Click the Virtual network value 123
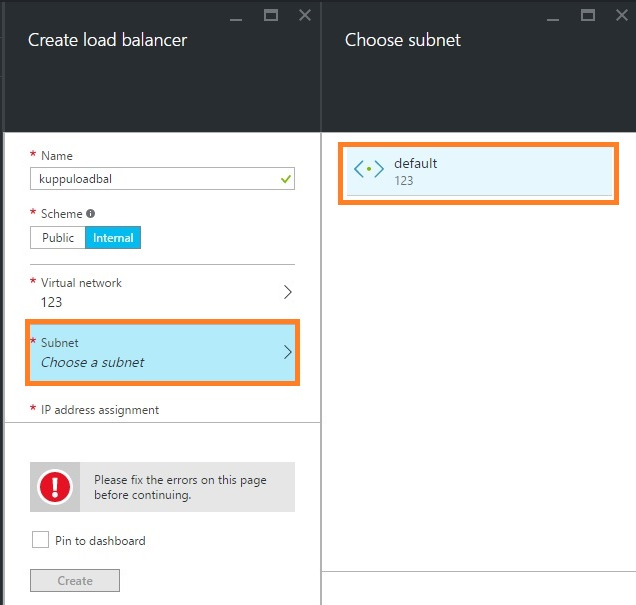The height and width of the screenshot is (605, 636). click(51, 302)
